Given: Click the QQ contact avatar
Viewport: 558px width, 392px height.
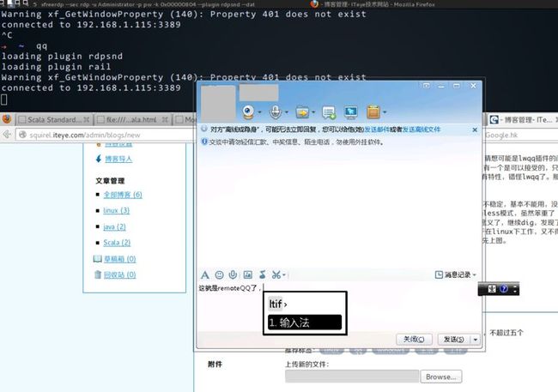Looking at the screenshot, I should click(x=218, y=102).
